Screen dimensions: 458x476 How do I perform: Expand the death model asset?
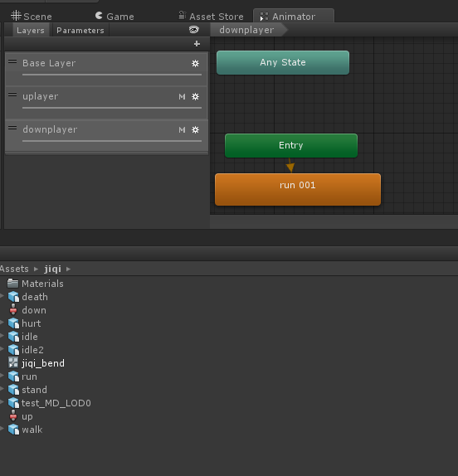(2, 296)
